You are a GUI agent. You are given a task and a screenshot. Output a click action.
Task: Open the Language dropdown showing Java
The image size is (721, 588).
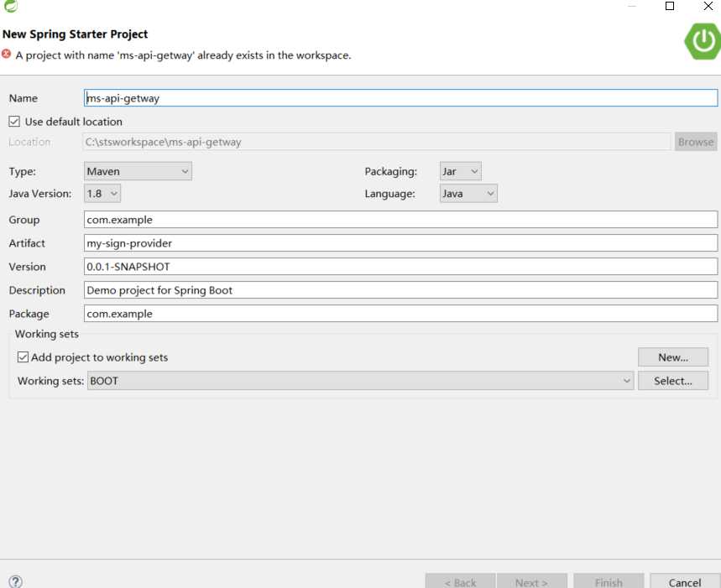(x=468, y=194)
